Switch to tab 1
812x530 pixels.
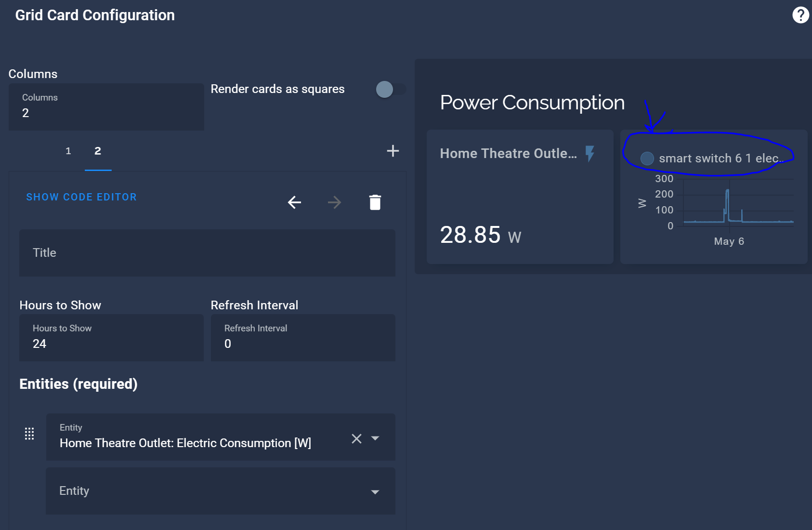68,151
